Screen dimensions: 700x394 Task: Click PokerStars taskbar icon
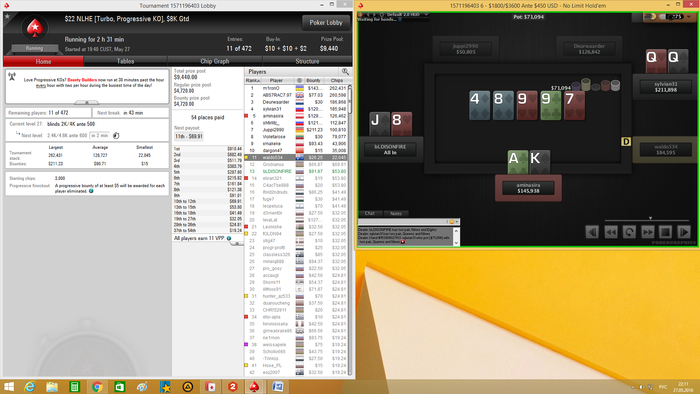tap(254, 387)
